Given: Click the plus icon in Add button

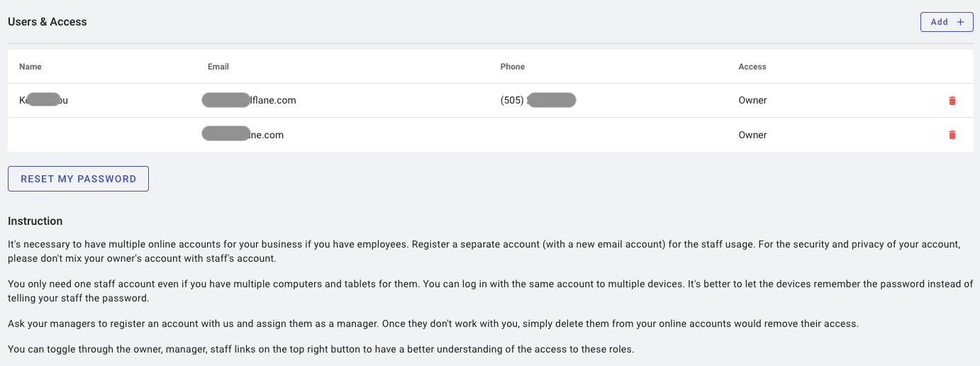Looking at the screenshot, I should [961, 22].
